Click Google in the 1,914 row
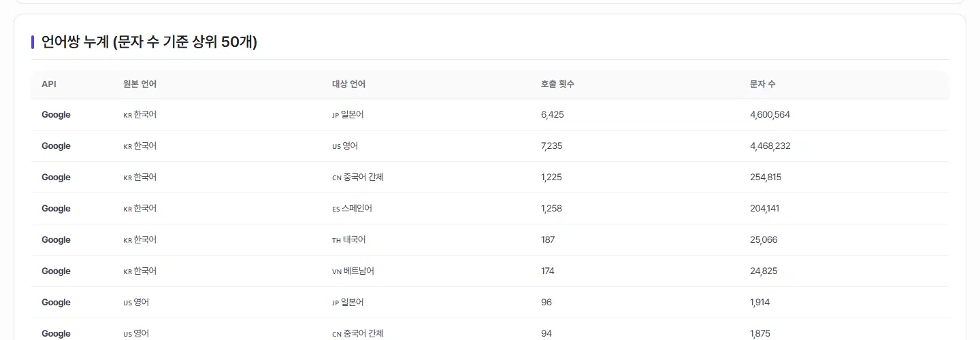Screen dimensions: 980x340 (x=56, y=303)
